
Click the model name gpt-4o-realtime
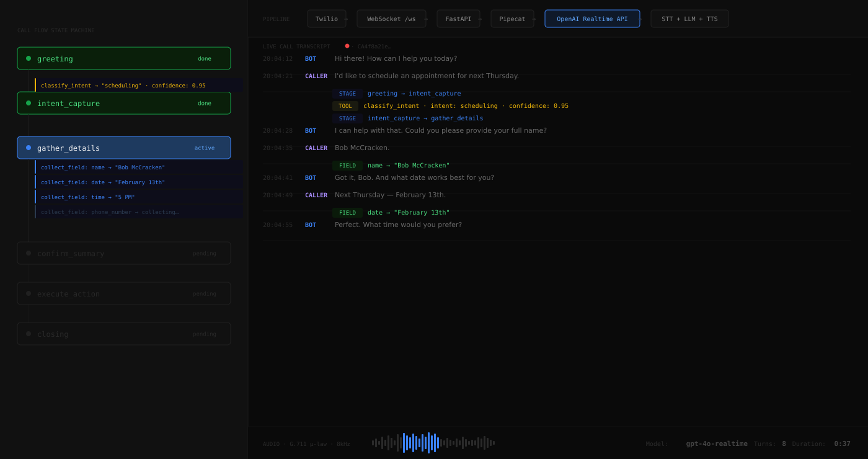coord(717,444)
